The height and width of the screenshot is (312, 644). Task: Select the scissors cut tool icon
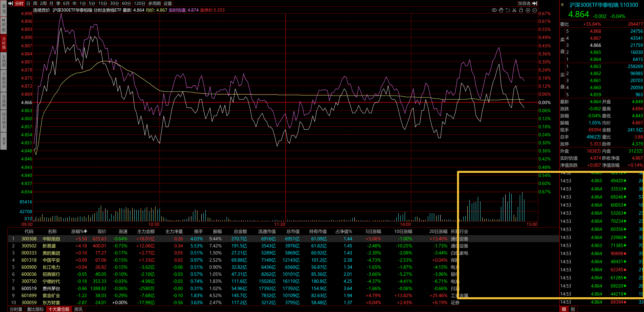(x=514, y=10)
